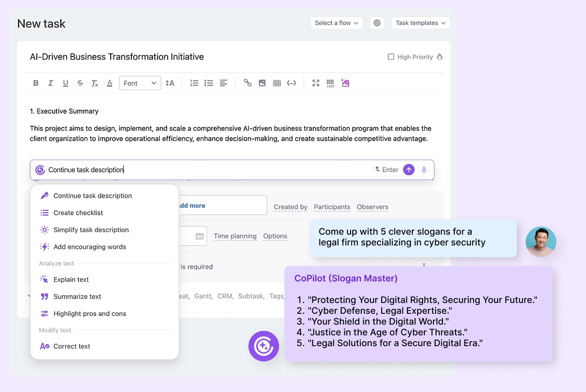Expand the Font dropdown

[140, 83]
